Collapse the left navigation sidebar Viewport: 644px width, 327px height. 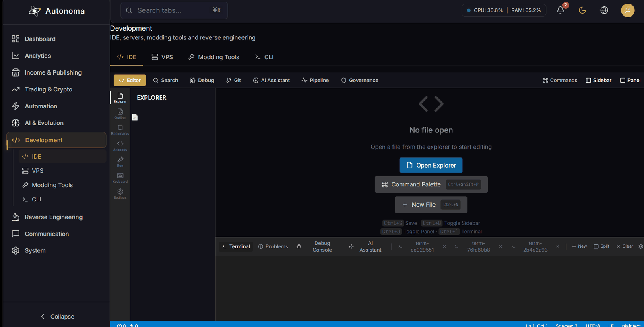57,317
